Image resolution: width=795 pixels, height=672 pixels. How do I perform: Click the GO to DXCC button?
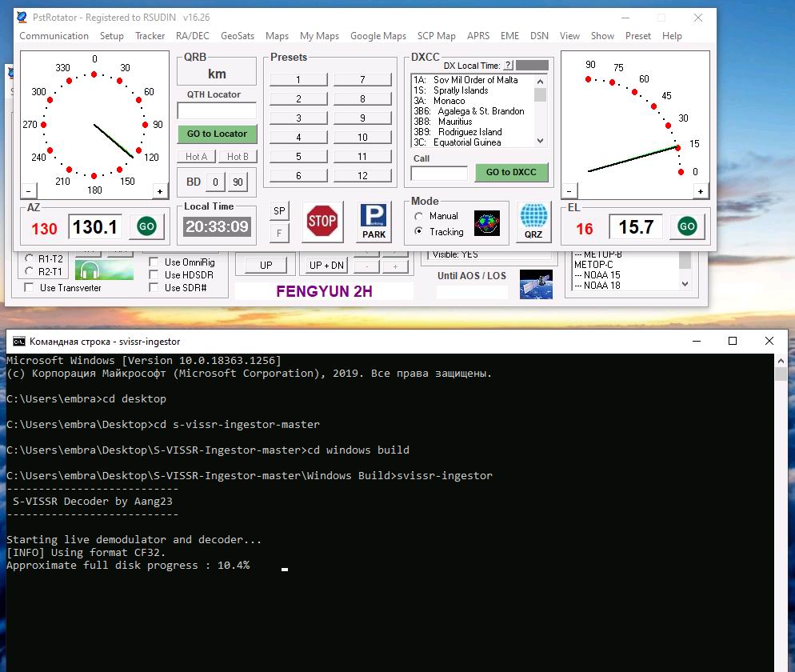pos(511,173)
